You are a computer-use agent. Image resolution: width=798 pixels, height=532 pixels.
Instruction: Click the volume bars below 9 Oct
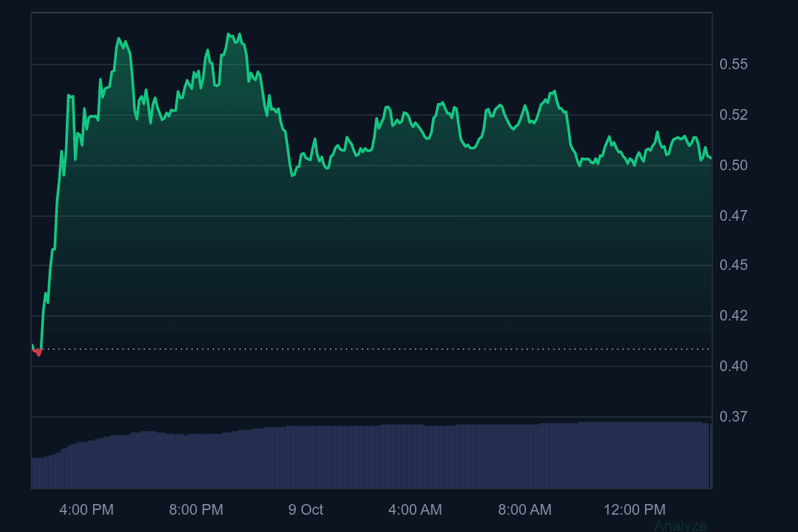306,458
